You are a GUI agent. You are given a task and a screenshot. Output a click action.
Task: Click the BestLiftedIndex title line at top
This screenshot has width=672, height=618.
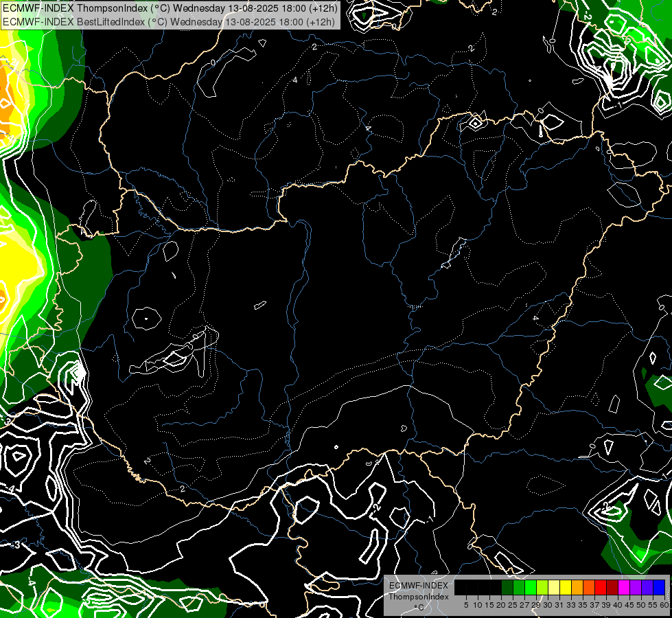coord(169,21)
